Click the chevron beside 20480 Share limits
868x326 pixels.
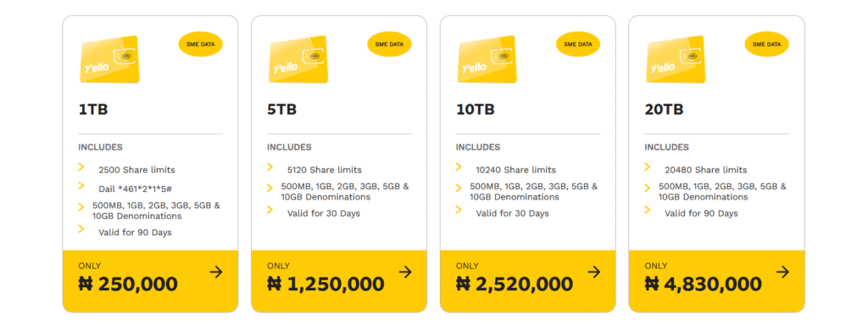(x=647, y=167)
